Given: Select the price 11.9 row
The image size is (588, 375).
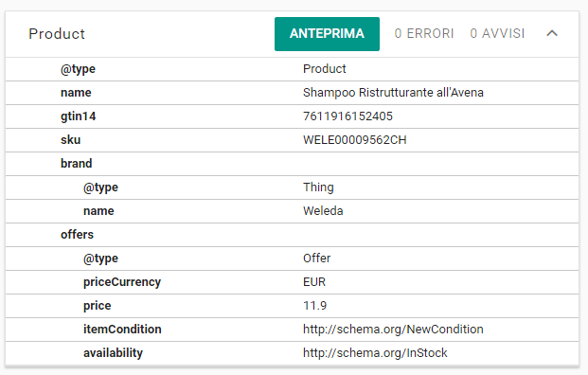Looking at the screenshot, I should pyautogui.click(x=293, y=305).
